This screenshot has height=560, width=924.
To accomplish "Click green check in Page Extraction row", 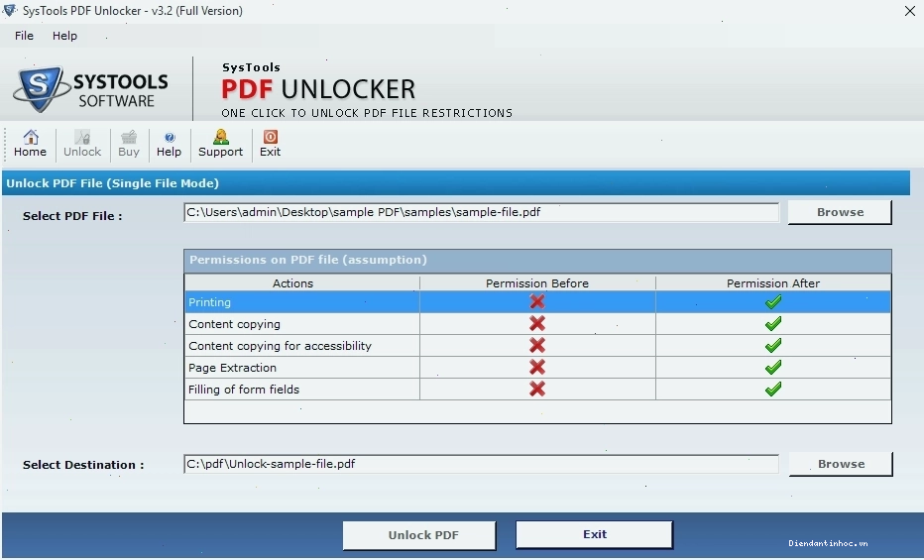I will 773,367.
